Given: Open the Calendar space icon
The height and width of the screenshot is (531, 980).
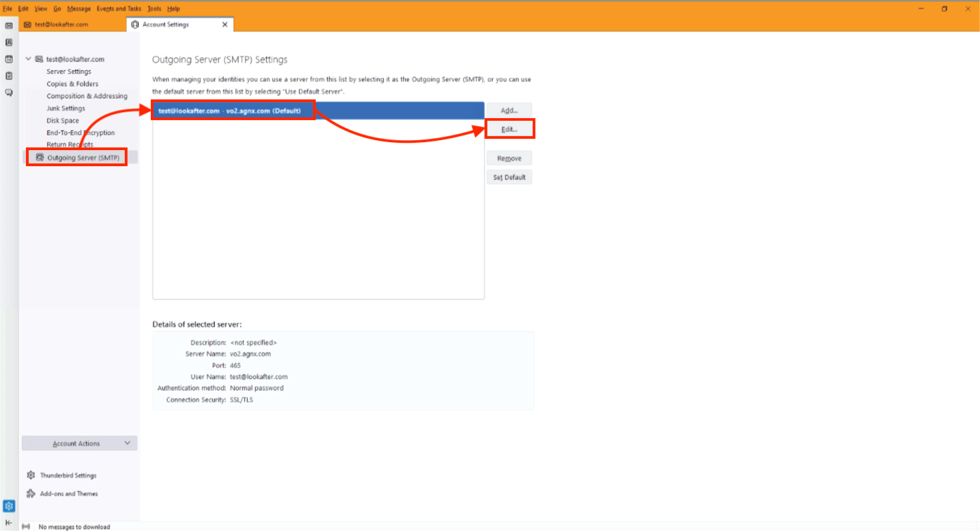Looking at the screenshot, I should tap(9, 59).
